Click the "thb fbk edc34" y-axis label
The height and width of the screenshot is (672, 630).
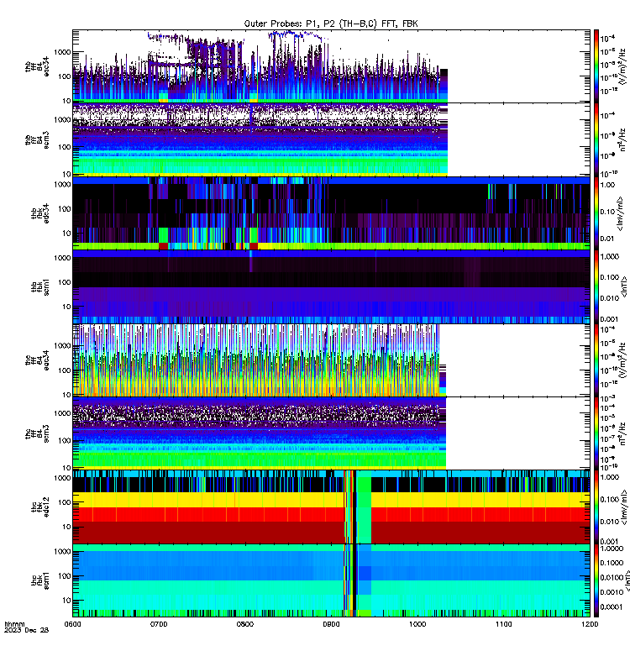point(40,213)
